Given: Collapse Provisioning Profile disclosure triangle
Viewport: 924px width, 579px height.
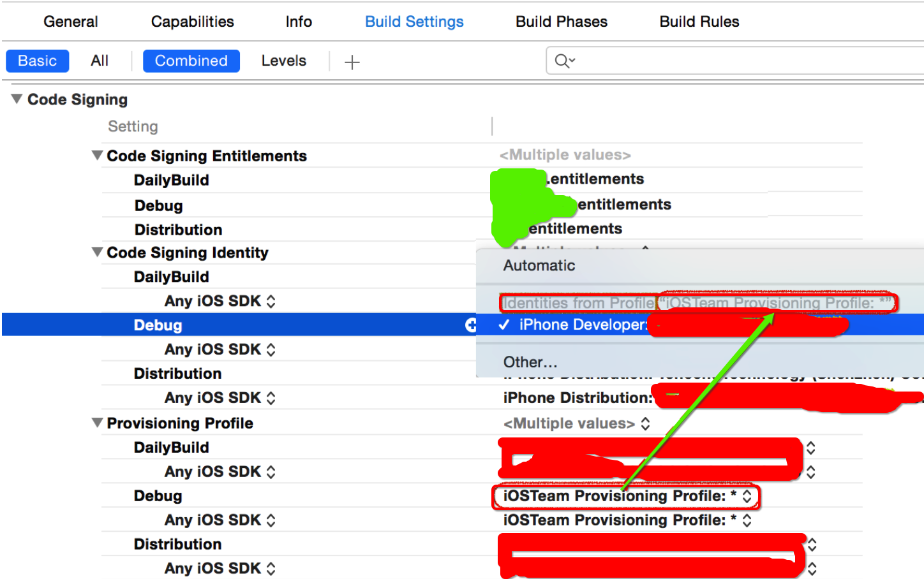Looking at the screenshot, I should tap(97, 423).
